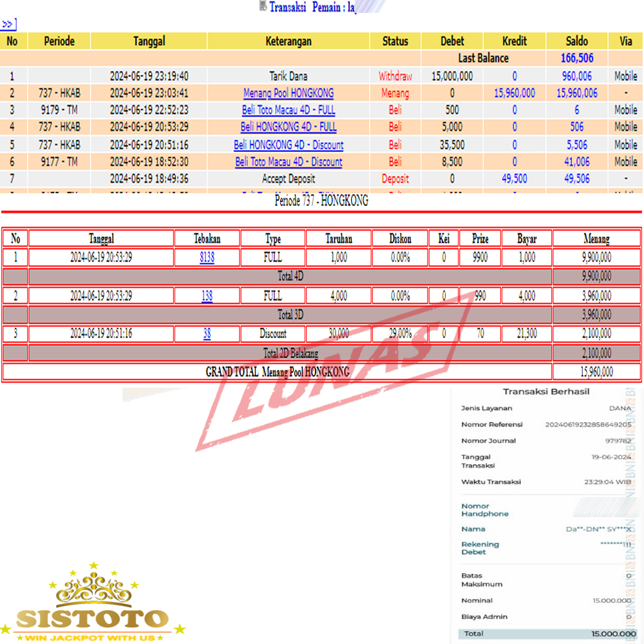
Task: Click the 15,960,000 Kredit amount
Action: pyautogui.click(x=514, y=93)
